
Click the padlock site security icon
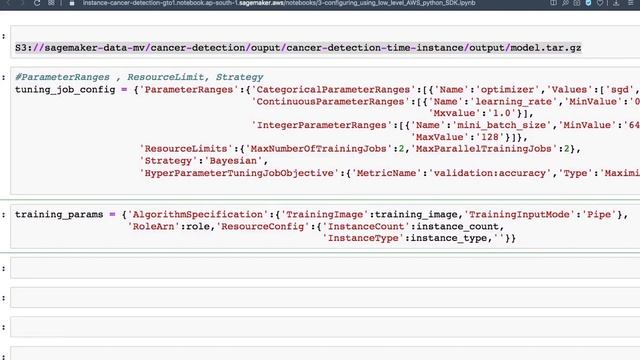click(72, 3)
